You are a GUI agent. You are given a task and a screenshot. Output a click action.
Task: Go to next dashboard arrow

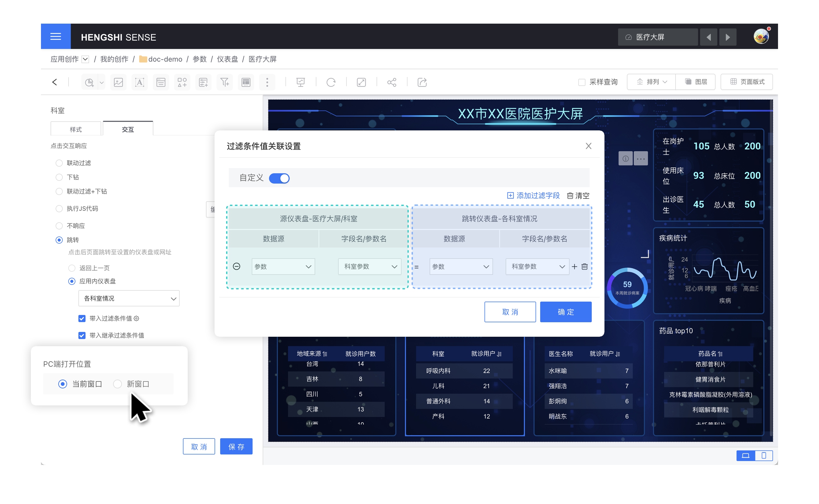(728, 37)
